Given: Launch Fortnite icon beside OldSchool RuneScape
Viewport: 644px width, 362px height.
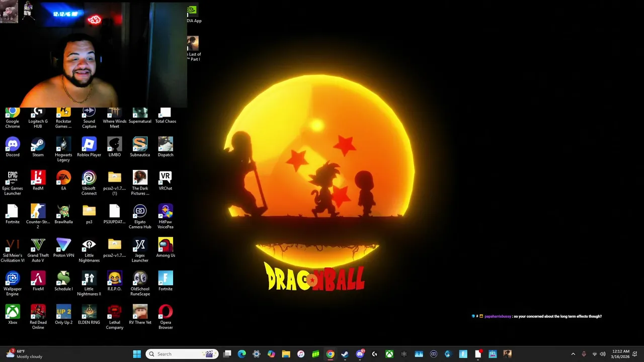Looking at the screenshot, I should click(166, 282).
